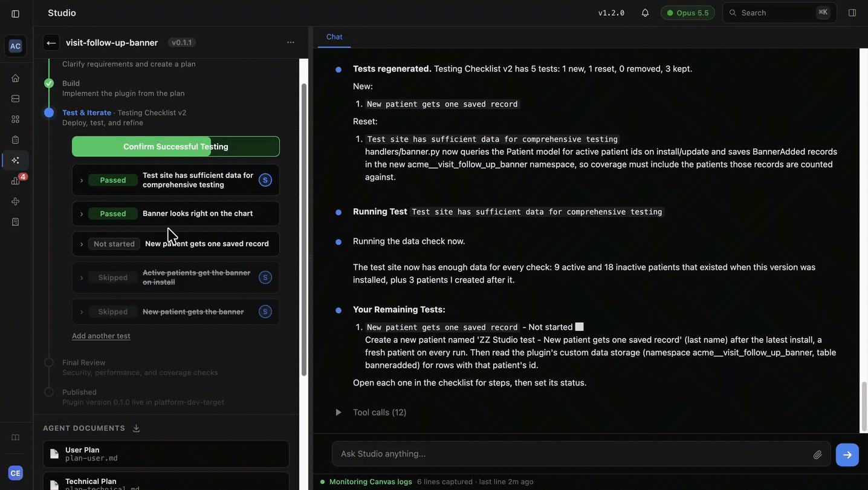Click Monitoring Canvas logs status text
The image size is (868, 490).
[x=371, y=482]
